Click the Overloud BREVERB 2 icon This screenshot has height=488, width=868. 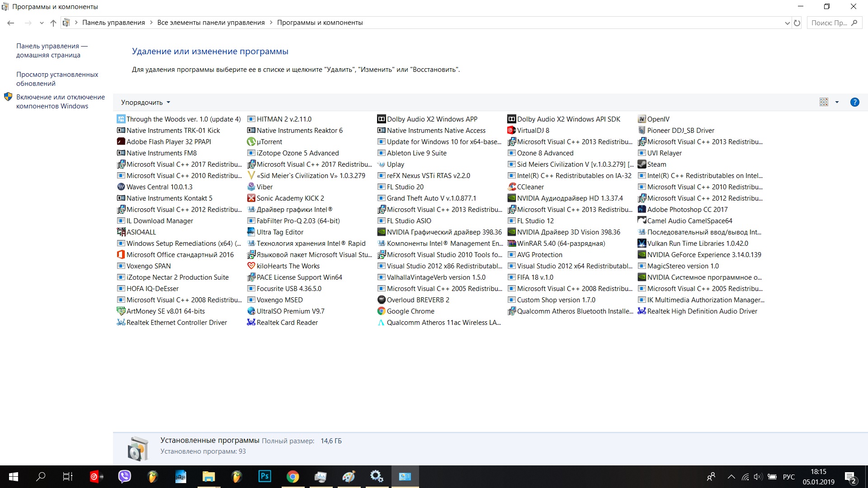[382, 300]
